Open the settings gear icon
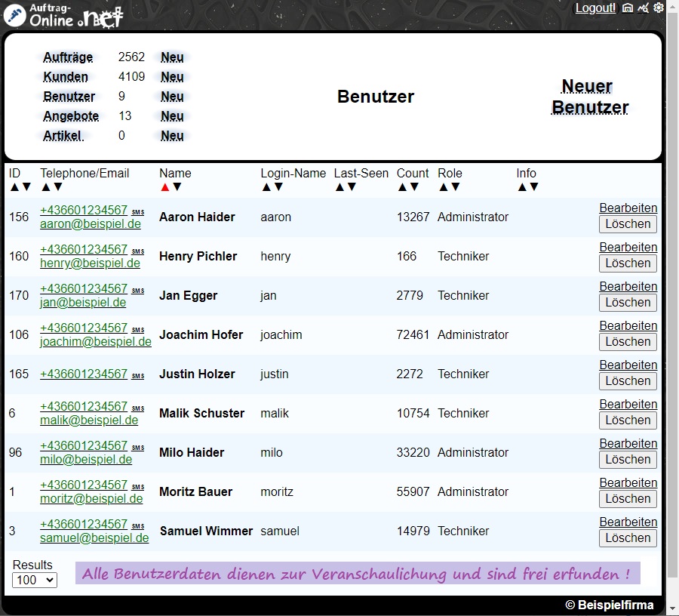679x616 pixels. [x=659, y=8]
